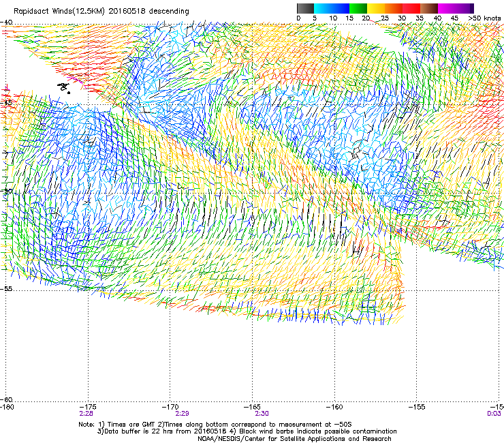
Task: Click the gray 0-5 knots legend swatch
Action: pyautogui.click(x=305, y=8)
